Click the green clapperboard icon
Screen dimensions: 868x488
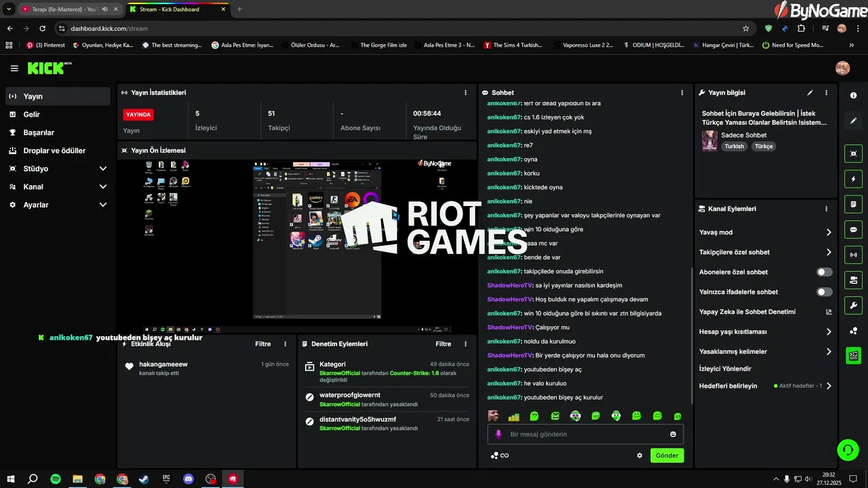tap(853, 355)
